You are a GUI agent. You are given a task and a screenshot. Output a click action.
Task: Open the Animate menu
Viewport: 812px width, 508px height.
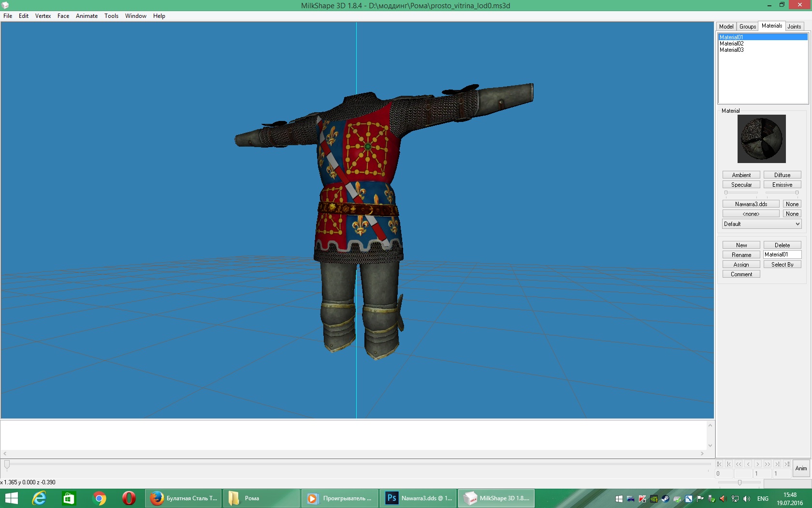[x=87, y=16]
